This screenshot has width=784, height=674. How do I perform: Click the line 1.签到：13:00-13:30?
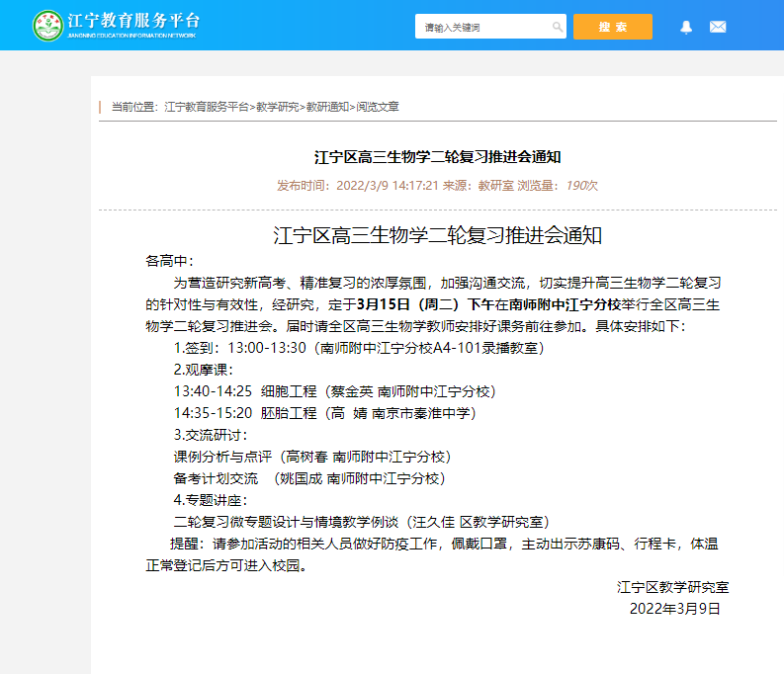359,348
